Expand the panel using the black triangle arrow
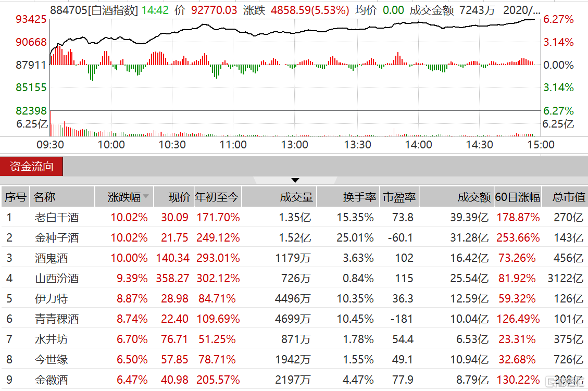Viewport: 588px width, 391px height. pos(295,180)
